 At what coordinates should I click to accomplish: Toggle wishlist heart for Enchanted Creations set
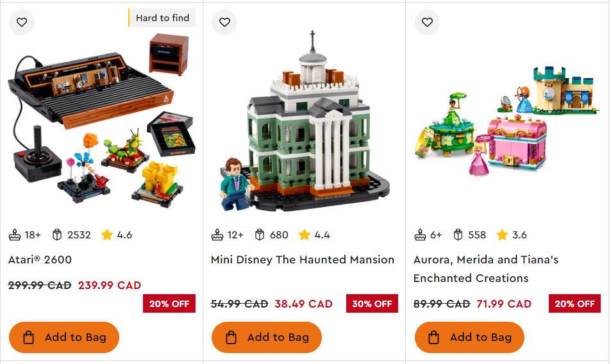point(427,22)
